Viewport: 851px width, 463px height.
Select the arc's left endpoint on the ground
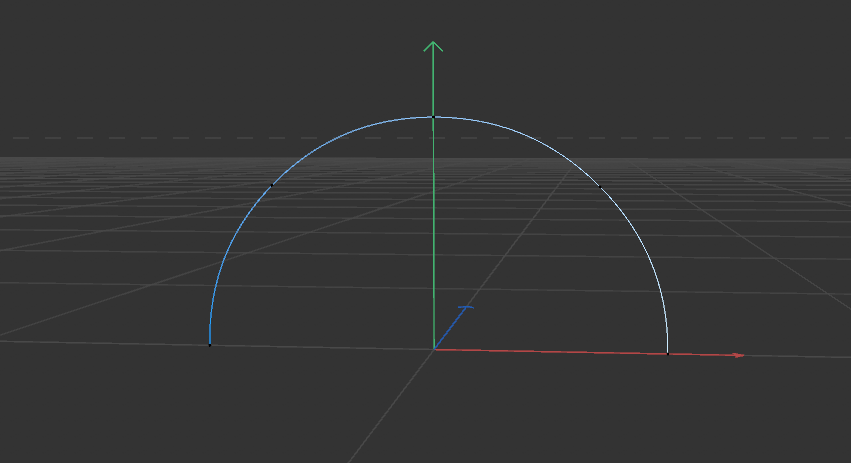point(210,345)
